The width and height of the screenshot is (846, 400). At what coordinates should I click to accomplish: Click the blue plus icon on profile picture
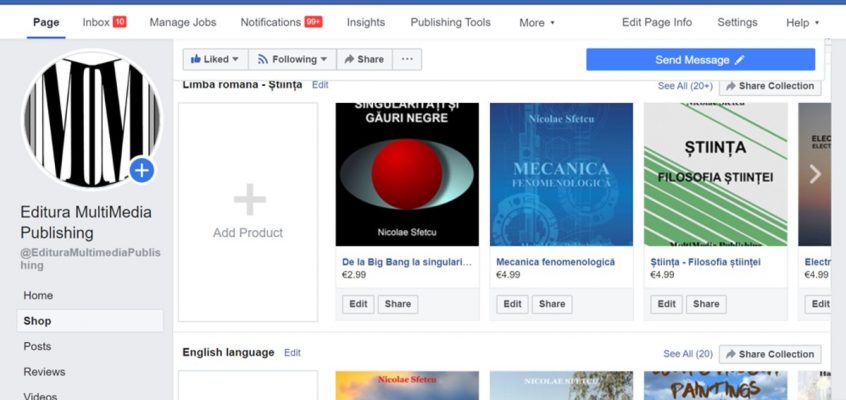click(x=142, y=171)
